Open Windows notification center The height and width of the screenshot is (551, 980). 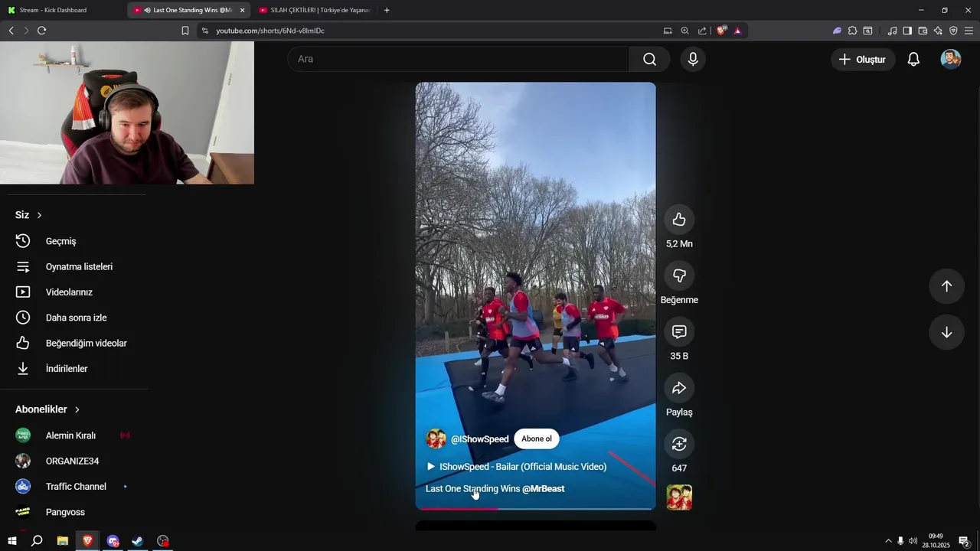965,541
